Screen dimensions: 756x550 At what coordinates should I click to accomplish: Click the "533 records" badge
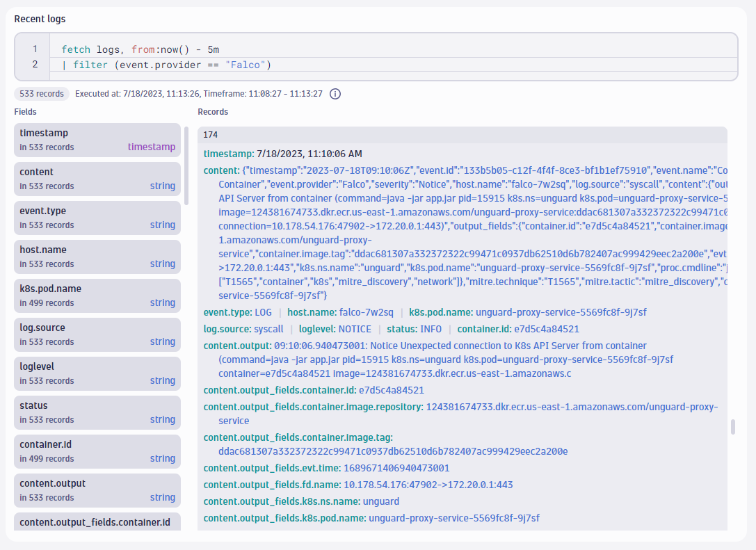[41, 93]
